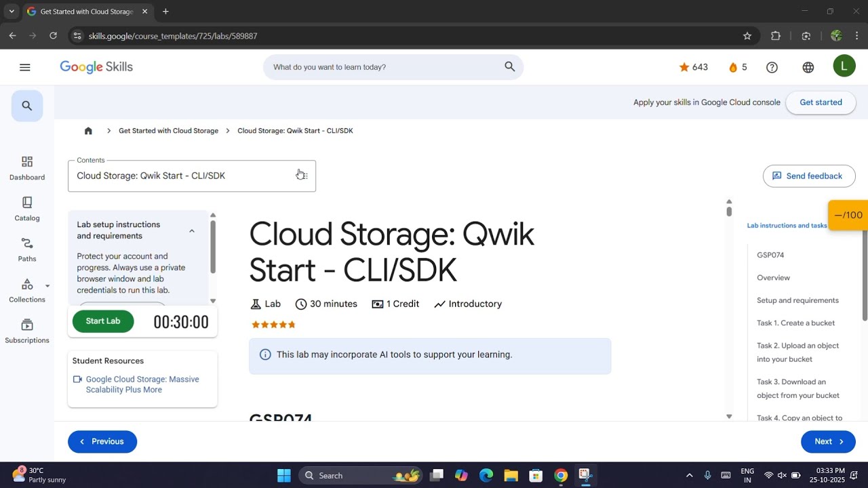
Task: Click Send feedback button
Action: (x=809, y=176)
